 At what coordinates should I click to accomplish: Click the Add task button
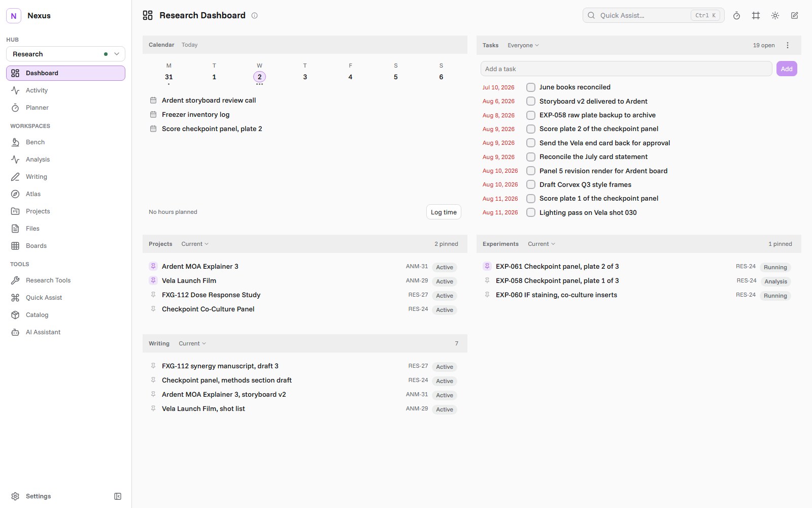(787, 69)
